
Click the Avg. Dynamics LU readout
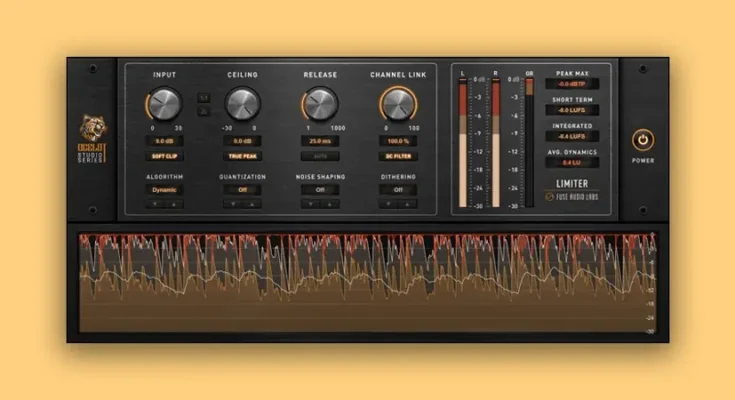[x=572, y=163]
